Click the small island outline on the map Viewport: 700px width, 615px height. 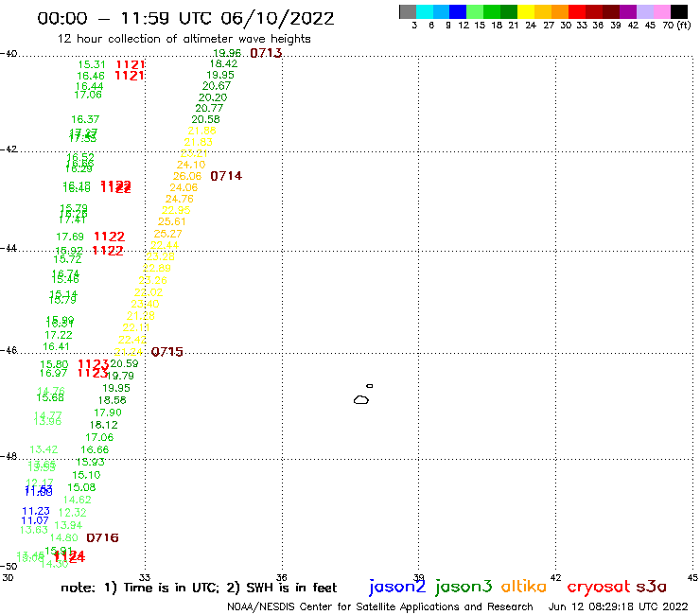coord(370,386)
